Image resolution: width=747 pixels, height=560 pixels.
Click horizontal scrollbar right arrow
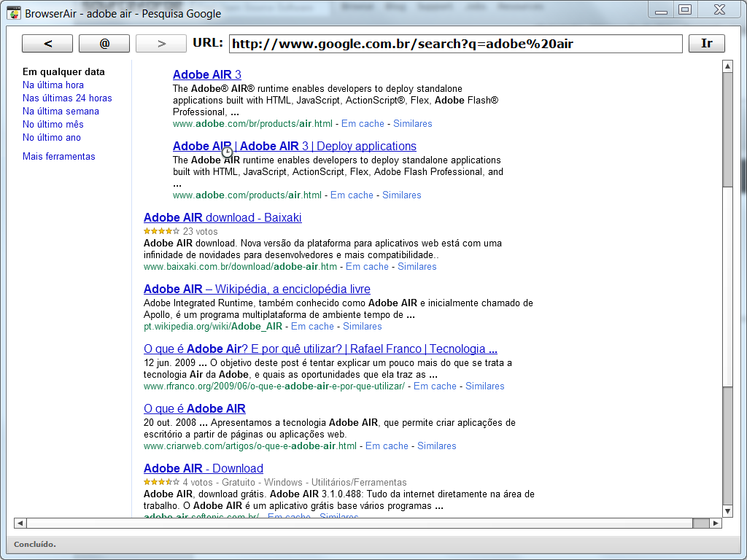716,523
